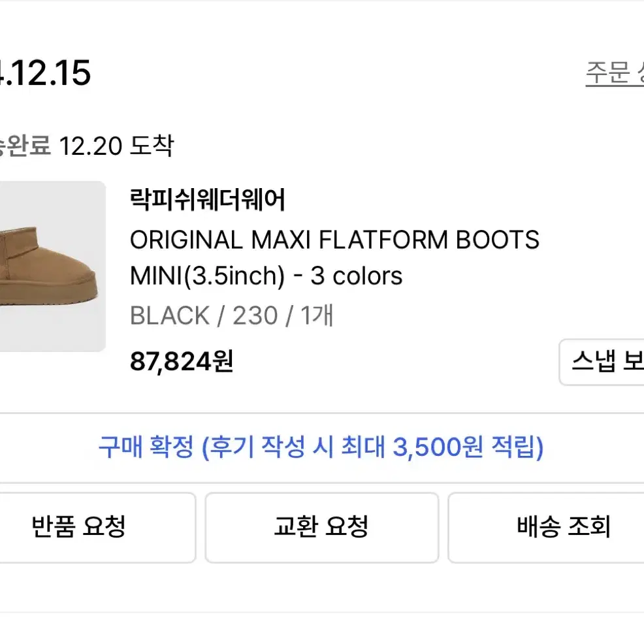The image size is (644, 644).
Task: Track delivery with 배송 조회 button
Action: pos(546,527)
